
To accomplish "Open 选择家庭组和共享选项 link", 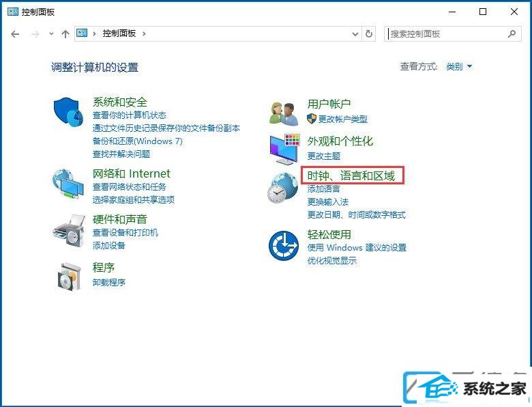I will 133,199.
